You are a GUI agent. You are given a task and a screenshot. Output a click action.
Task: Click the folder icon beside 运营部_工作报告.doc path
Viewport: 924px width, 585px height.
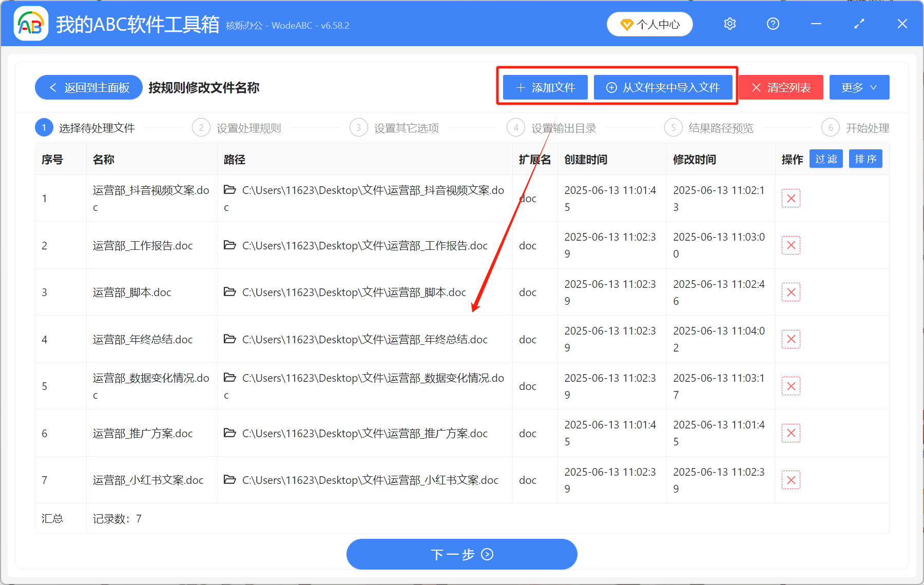point(229,245)
